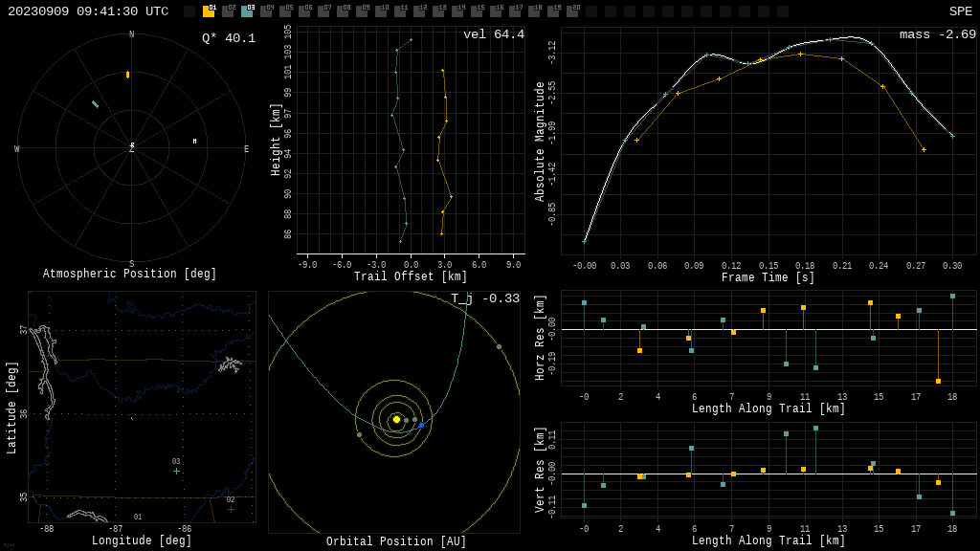Click the red meteor mark on the map
Screen dimensions: 980x551
click(132, 418)
